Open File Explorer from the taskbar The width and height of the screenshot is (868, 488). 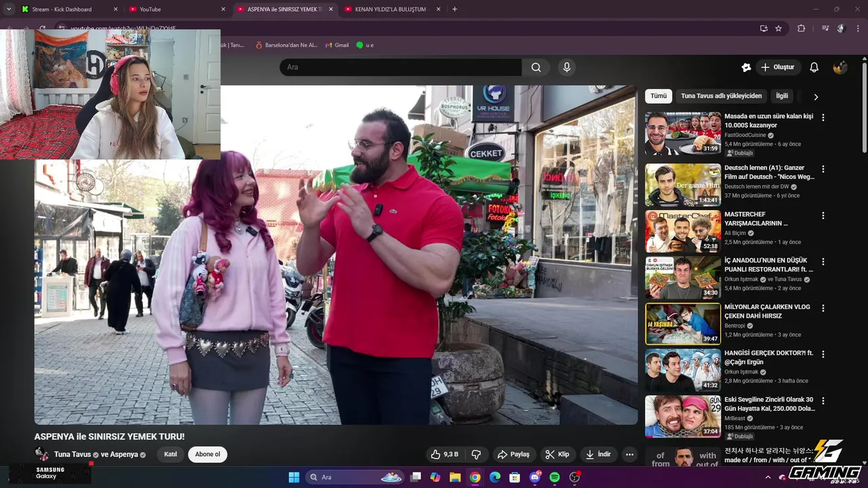(x=455, y=477)
